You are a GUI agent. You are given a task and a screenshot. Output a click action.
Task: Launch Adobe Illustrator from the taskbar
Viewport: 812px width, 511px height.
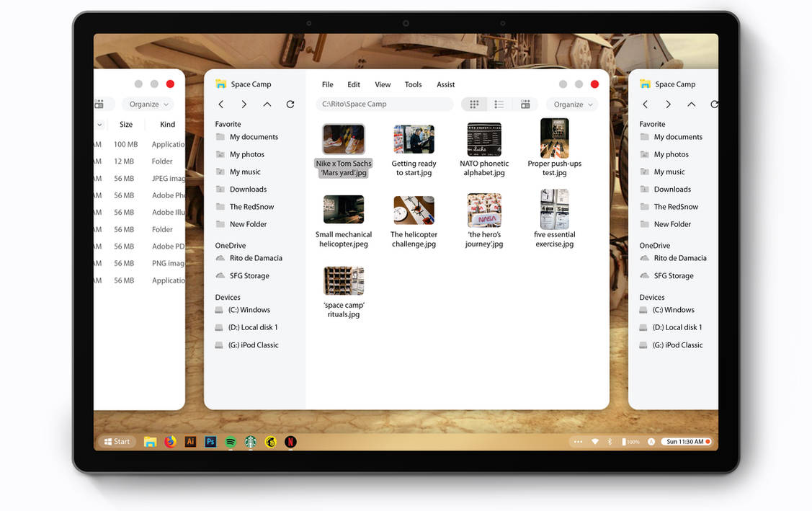tap(190, 442)
